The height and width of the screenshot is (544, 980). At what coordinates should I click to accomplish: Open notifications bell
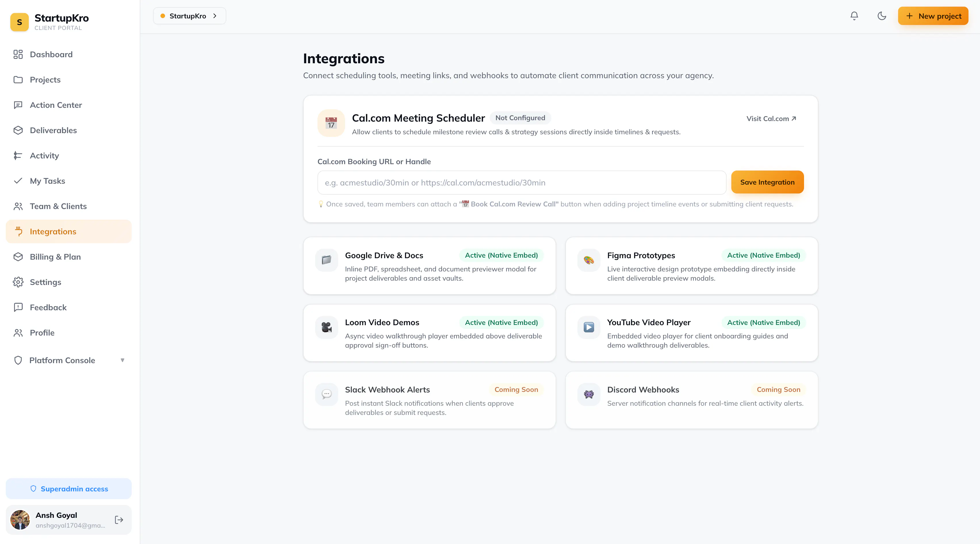[854, 16]
